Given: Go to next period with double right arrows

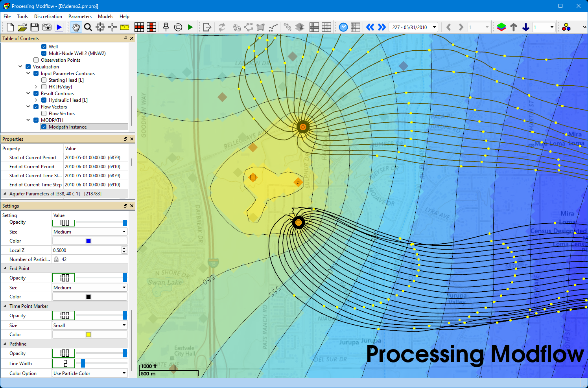Looking at the screenshot, I should [382, 27].
